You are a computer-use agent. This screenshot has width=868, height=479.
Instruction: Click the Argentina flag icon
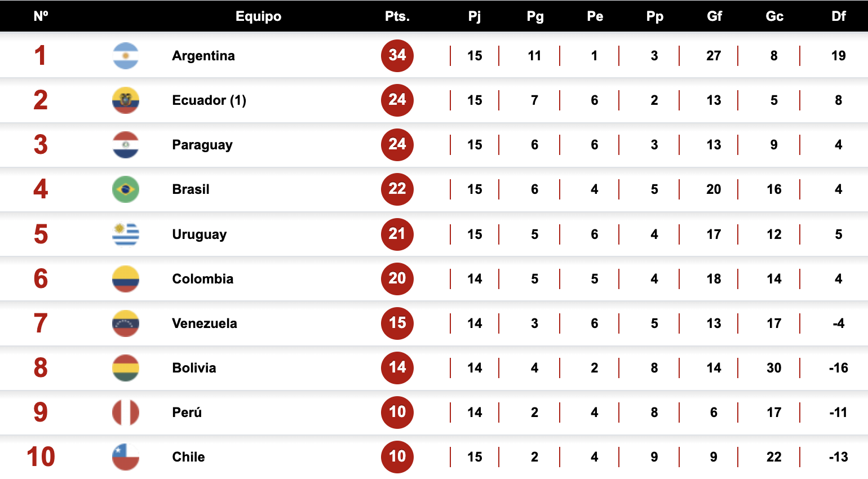click(126, 56)
